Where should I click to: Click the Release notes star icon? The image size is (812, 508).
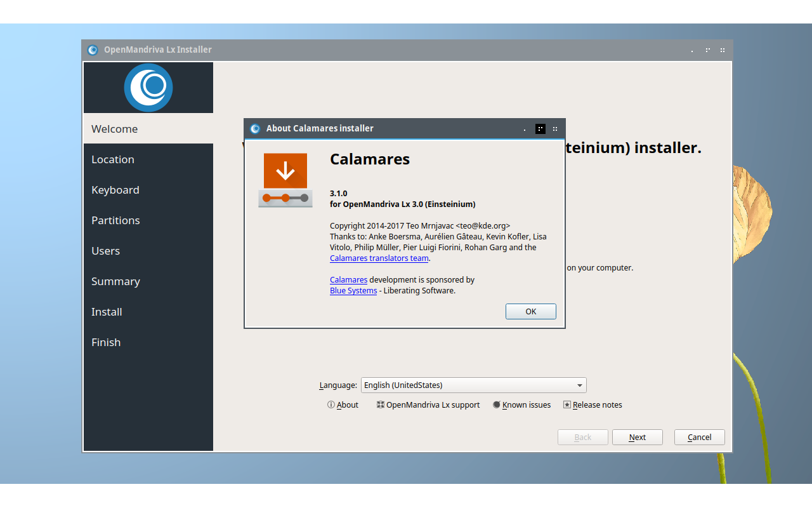pos(567,404)
